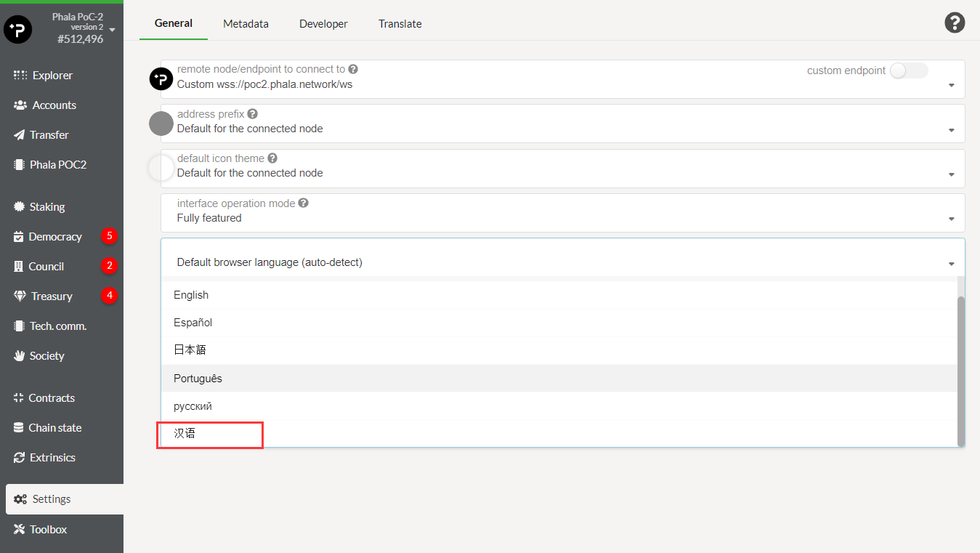The width and height of the screenshot is (980, 553).
Task: Click the Democracy calendar icon
Action: pyautogui.click(x=18, y=237)
